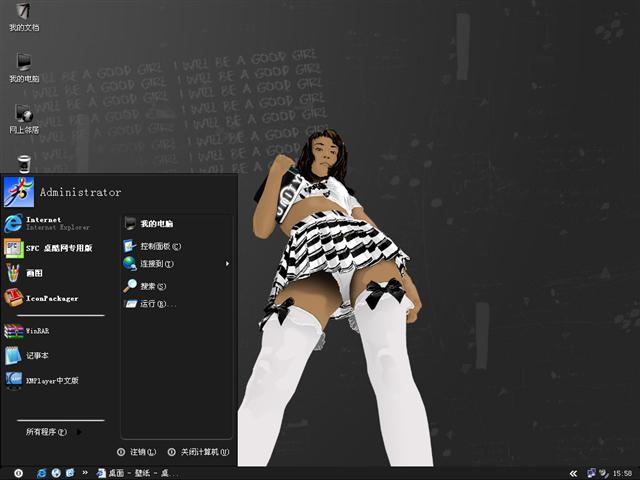Open the 我的电脑 desktop icon
Viewport: 640px width, 480px height.
pyautogui.click(x=24, y=68)
